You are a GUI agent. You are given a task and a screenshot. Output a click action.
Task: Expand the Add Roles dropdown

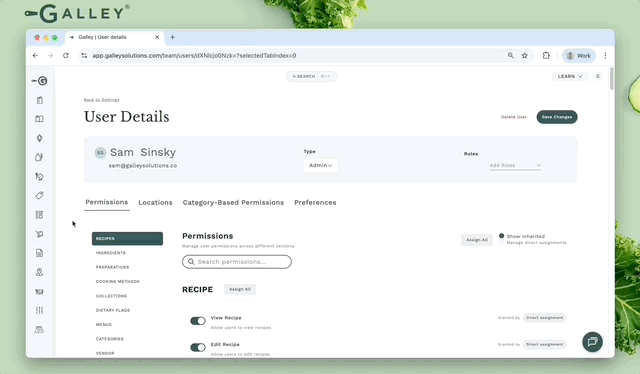tap(515, 165)
